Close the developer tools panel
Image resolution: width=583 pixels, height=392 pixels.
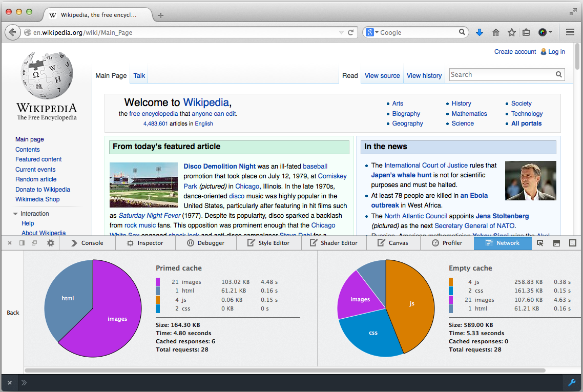pos(10,243)
